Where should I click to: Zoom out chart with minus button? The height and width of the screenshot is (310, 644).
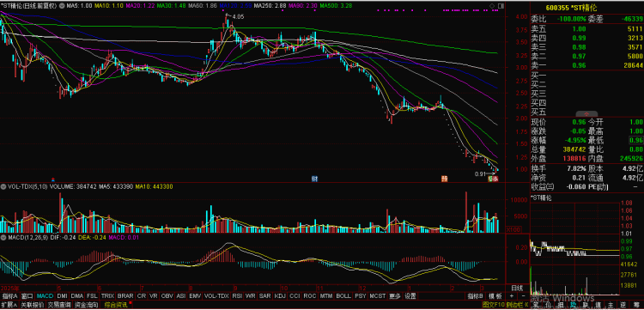(523, 296)
